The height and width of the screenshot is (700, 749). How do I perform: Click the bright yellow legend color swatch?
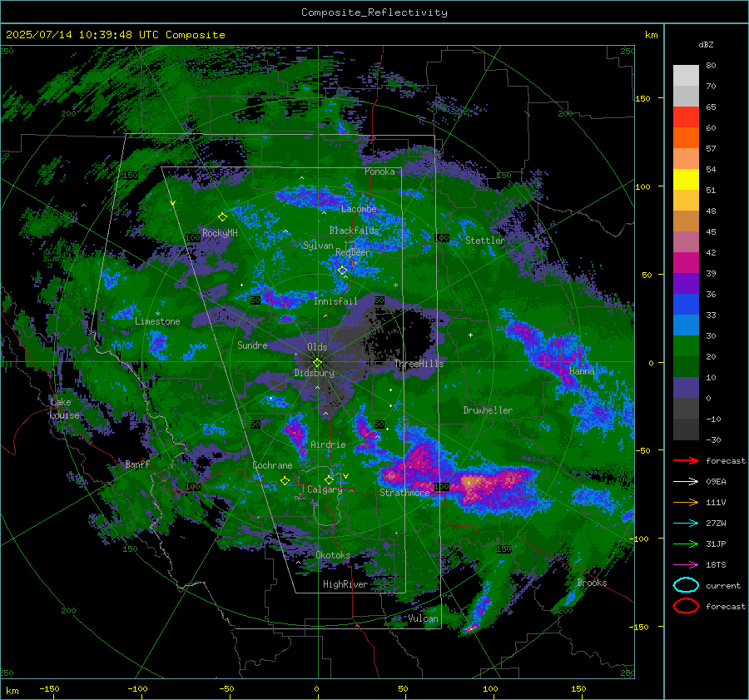686,179
